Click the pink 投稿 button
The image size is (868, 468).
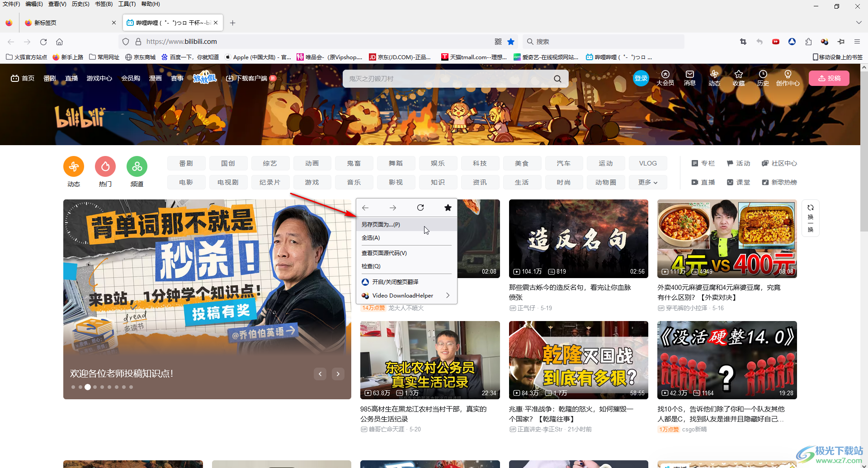pyautogui.click(x=829, y=78)
